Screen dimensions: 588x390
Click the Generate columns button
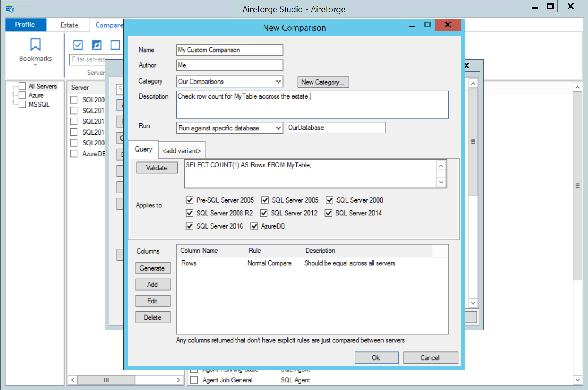coord(153,268)
